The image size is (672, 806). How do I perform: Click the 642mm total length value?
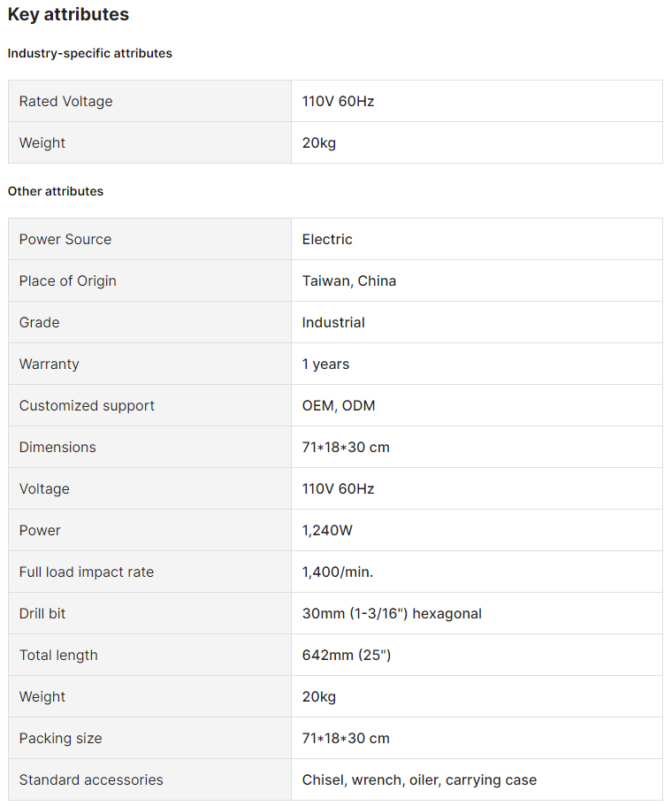coord(347,655)
